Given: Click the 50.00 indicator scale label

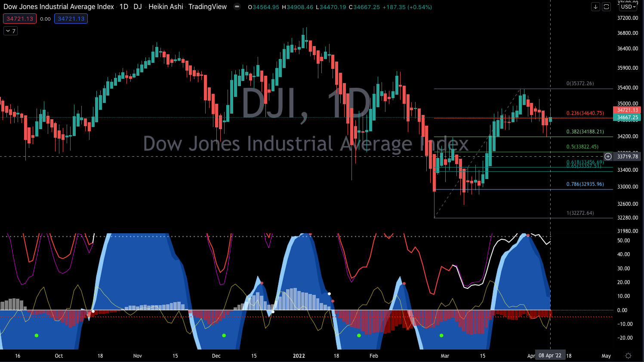Looking at the screenshot, I should [x=623, y=241].
